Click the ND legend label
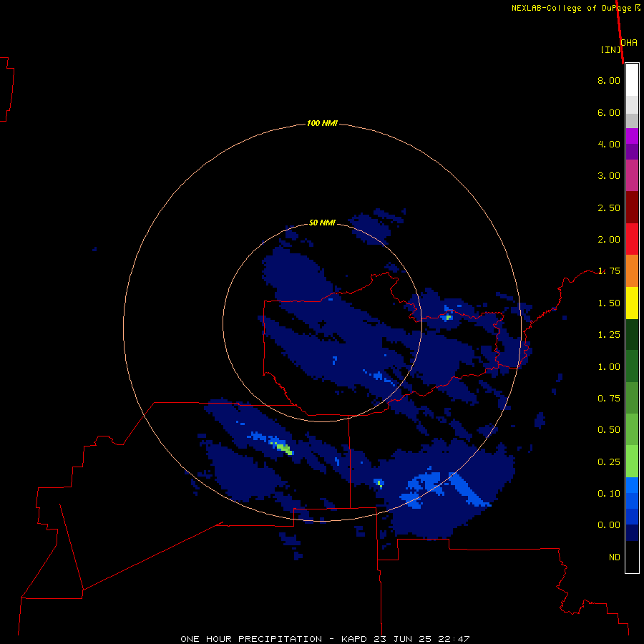Image resolution: width=644 pixels, height=644 pixels. (615, 557)
